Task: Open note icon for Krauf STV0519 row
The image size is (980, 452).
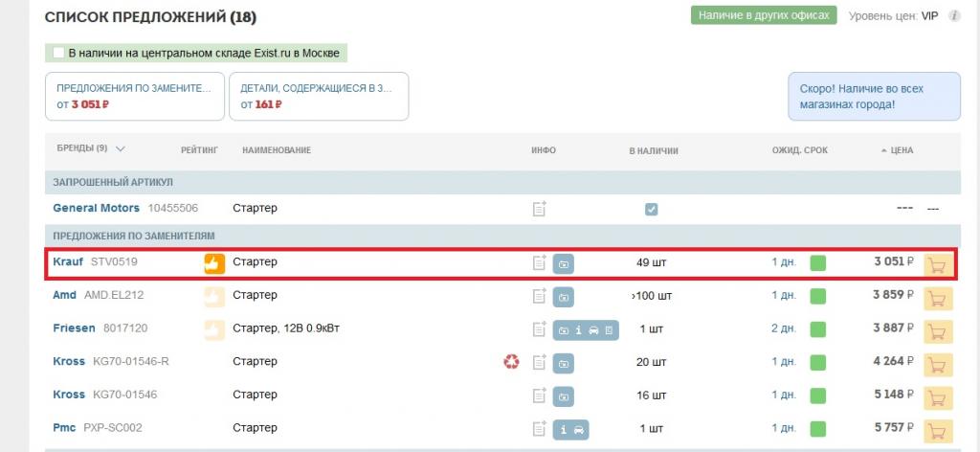Action: [540, 262]
